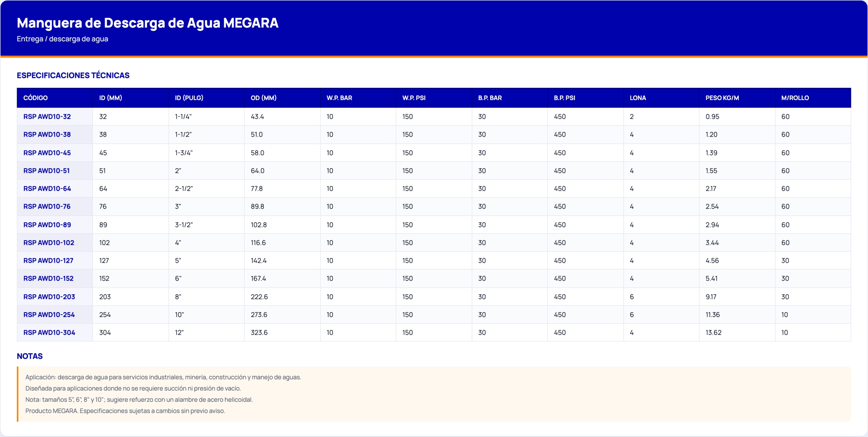868x437 pixels.
Task: Click the subtitle Entrega / descarga de agua
Action: (x=62, y=39)
